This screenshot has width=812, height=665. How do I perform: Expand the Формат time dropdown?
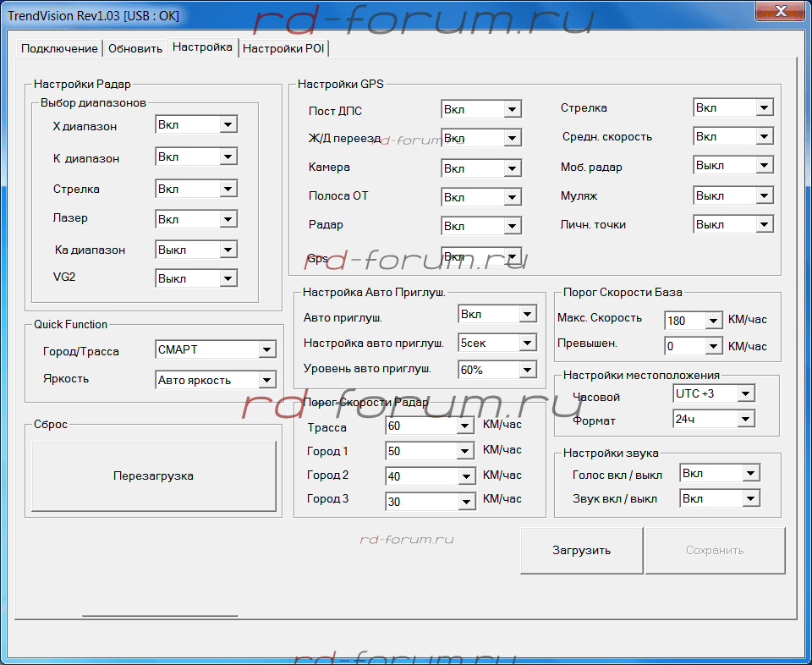pyautogui.click(x=714, y=419)
